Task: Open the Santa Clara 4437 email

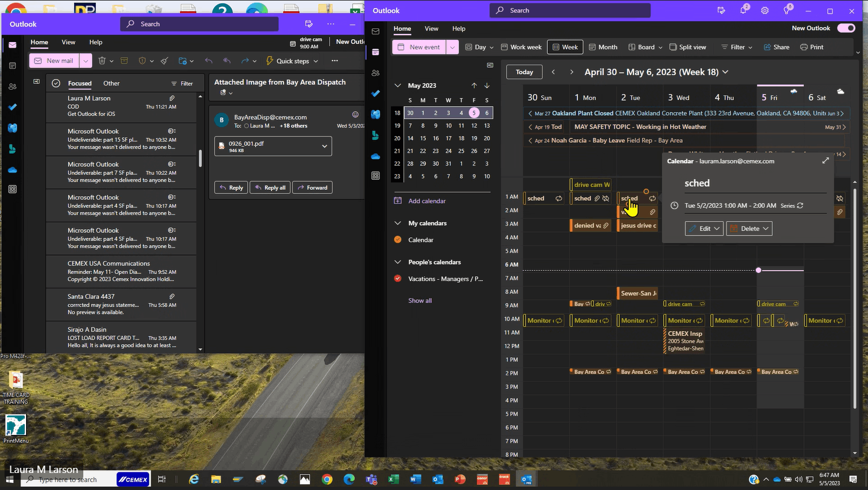Action: pyautogui.click(x=121, y=305)
